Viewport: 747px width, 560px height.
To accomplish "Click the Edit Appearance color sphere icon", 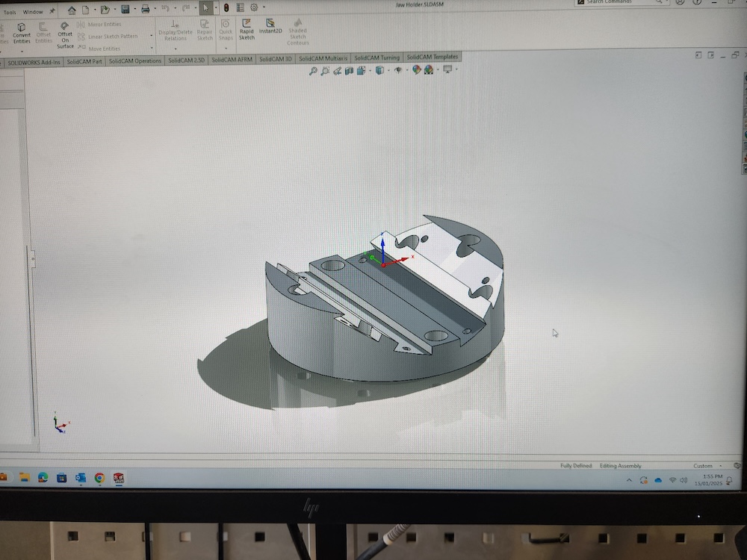I will click(x=418, y=70).
